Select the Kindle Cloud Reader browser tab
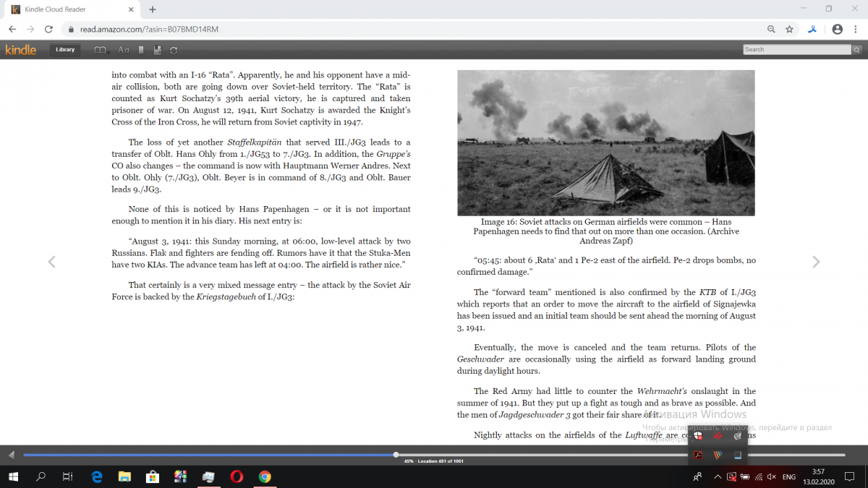The width and height of the screenshot is (868, 488). (71, 9)
